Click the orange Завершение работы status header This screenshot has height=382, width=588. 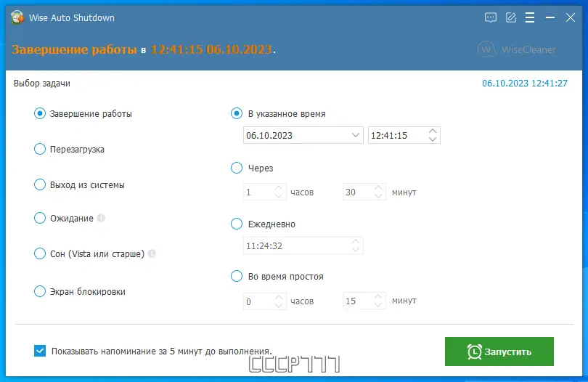(74, 49)
